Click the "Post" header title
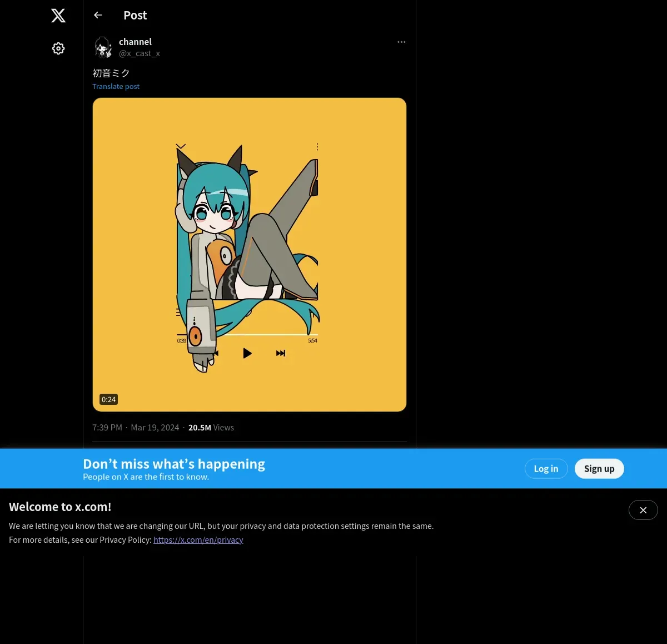 tap(135, 15)
